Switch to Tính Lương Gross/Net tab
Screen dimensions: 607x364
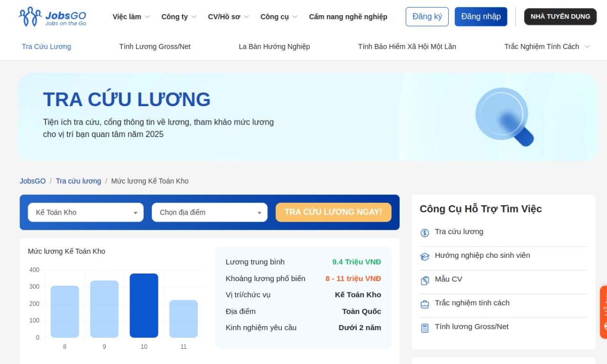click(155, 46)
